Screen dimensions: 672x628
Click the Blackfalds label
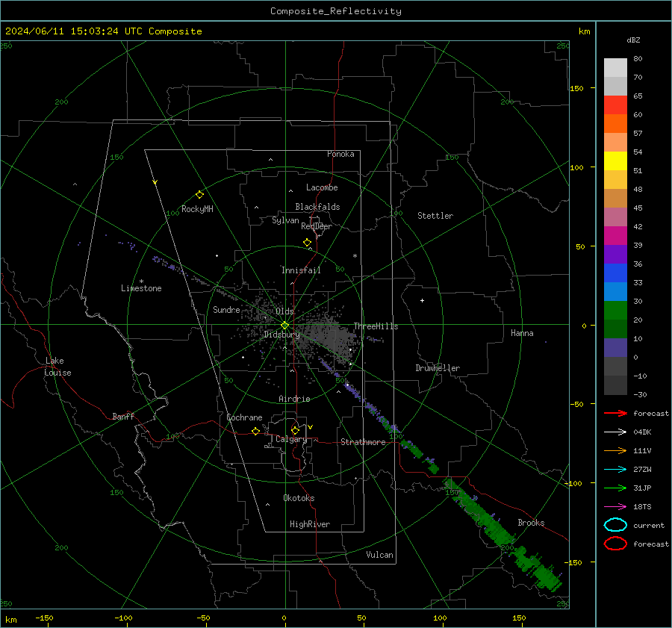pos(317,207)
